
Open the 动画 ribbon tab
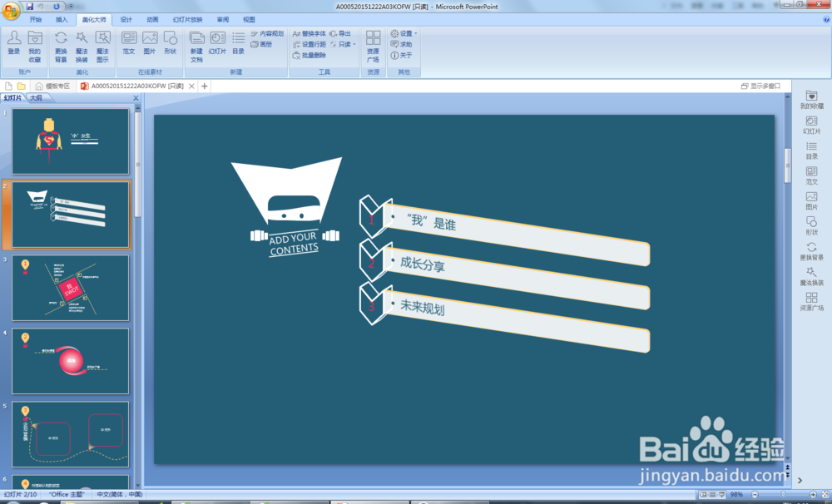click(153, 20)
